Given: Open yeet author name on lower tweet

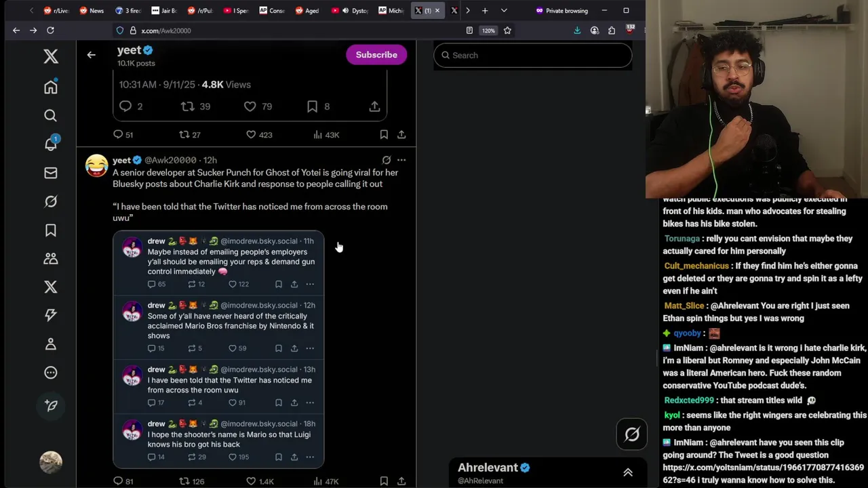Looking at the screenshot, I should pyautogui.click(x=122, y=160).
